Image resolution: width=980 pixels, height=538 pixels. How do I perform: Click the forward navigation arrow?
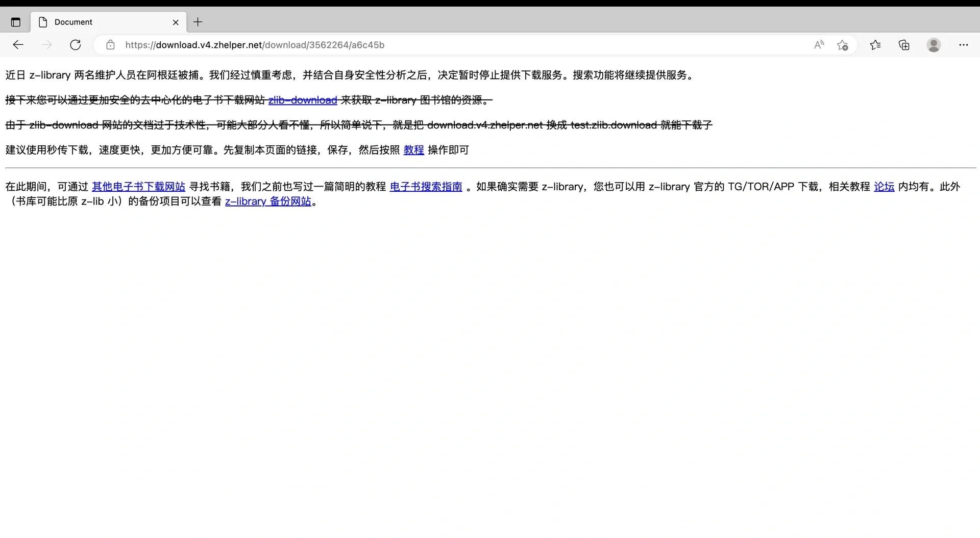coord(47,45)
